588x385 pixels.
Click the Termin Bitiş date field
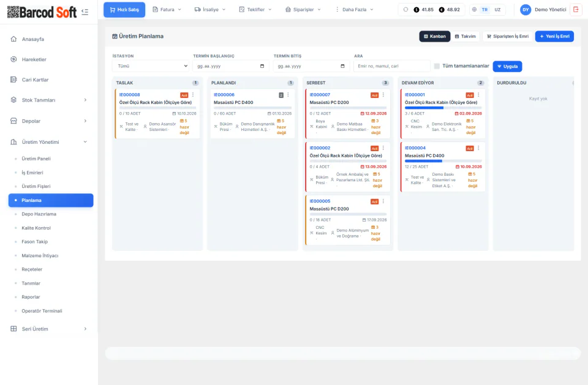[x=311, y=66]
